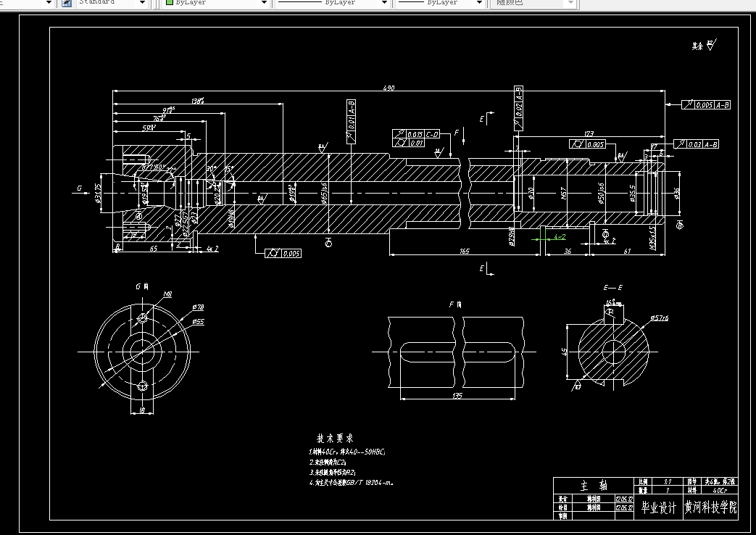The height and width of the screenshot is (535, 756).
Task: Select the 490 overall length dimension
Action: coord(389,88)
